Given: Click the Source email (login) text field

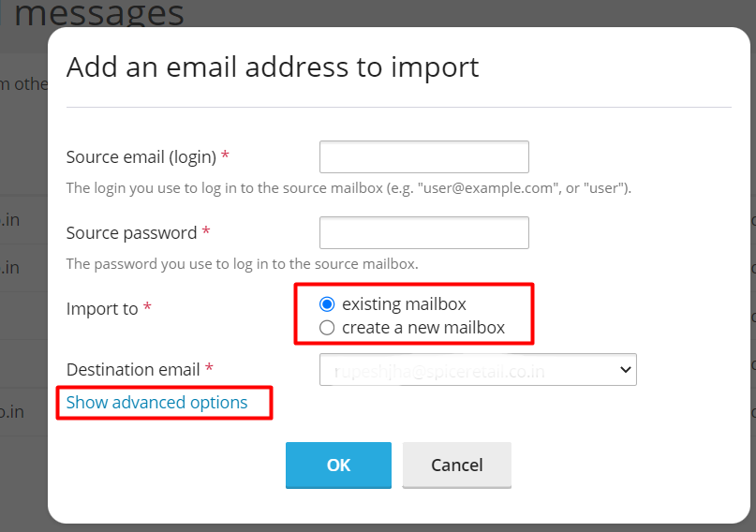Looking at the screenshot, I should 423,156.
